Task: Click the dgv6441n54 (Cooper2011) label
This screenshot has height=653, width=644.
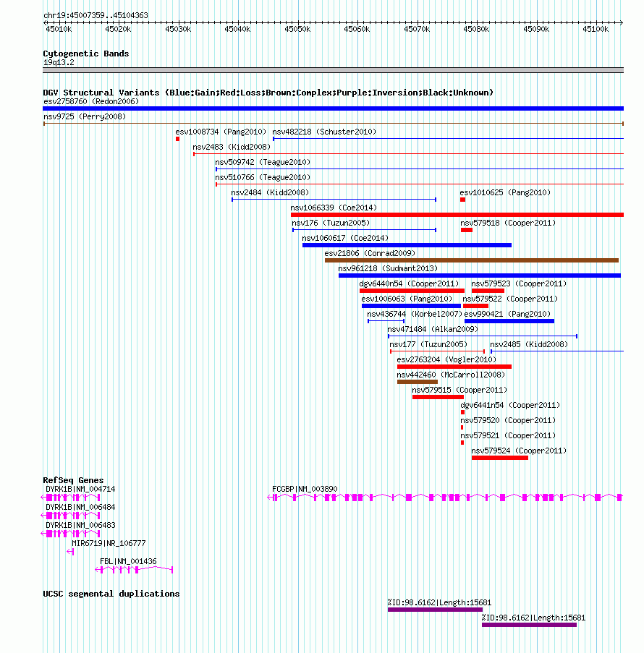Action: point(510,406)
